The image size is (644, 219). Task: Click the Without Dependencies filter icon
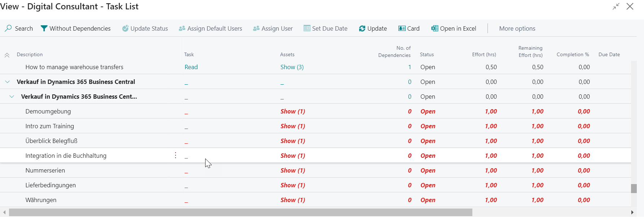pos(44,28)
